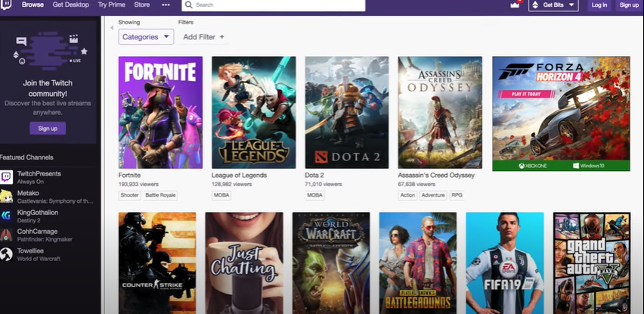Click the CohhCarnage channel avatar
Image resolution: width=644 pixels, height=314 pixels.
[x=6, y=235]
